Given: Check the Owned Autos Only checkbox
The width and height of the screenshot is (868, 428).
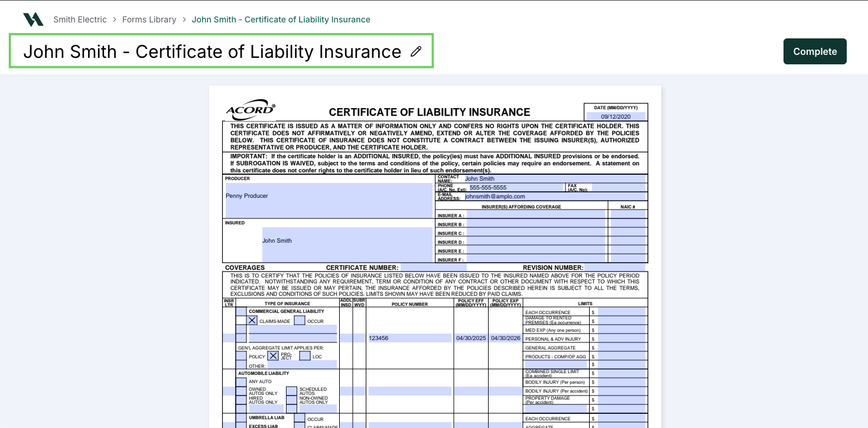Looking at the screenshot, I should [x=241, y=391].
